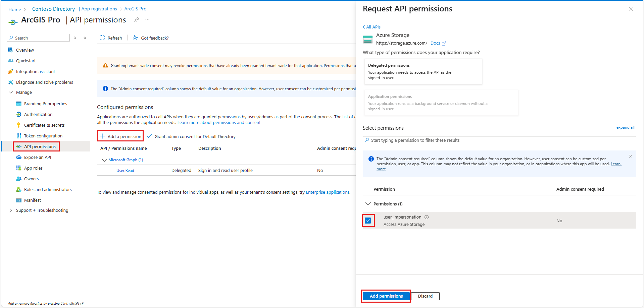Select the Delegated permissions option

[x=423, y=71]
